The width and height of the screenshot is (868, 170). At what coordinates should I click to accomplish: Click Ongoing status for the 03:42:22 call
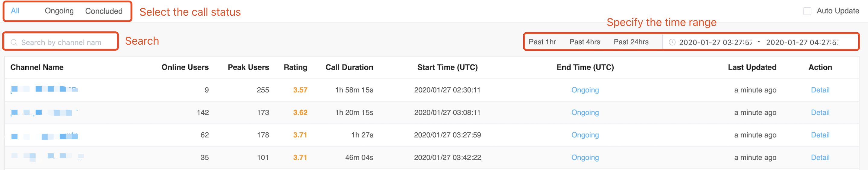[x=585, y=158]
